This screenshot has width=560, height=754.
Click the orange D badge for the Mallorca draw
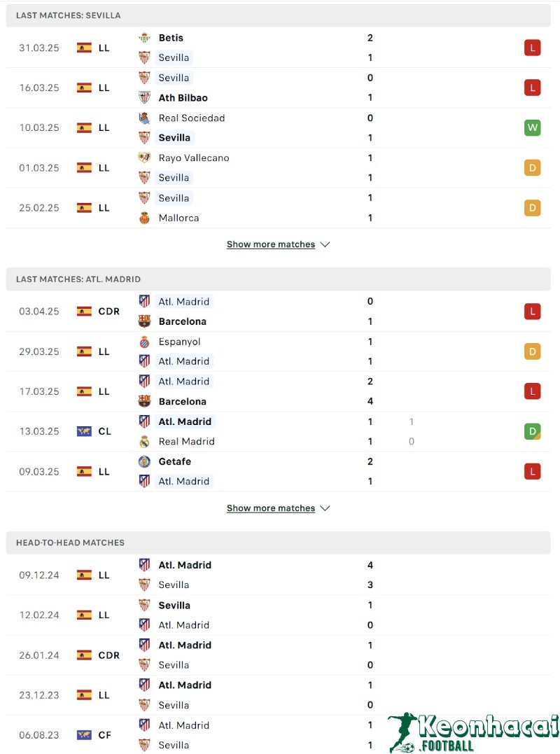pyautogui.click(x=533, y=207)
